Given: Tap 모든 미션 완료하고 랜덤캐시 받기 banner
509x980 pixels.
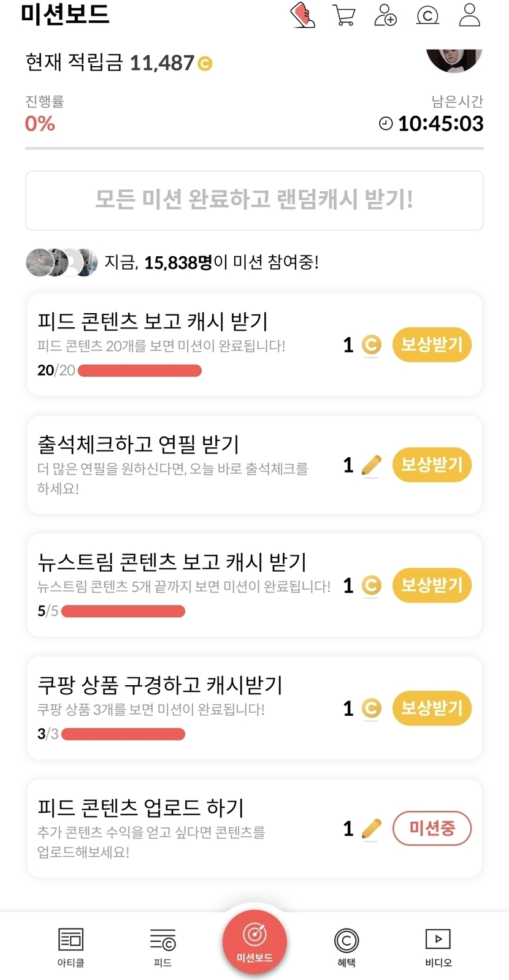Looking at the screenshot, I should point(255,200).
